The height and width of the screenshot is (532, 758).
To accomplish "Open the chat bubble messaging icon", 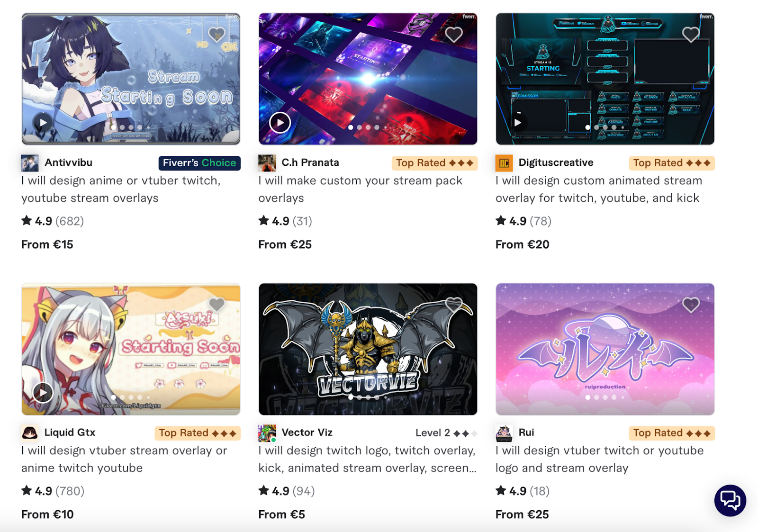I will coord(730,500).
